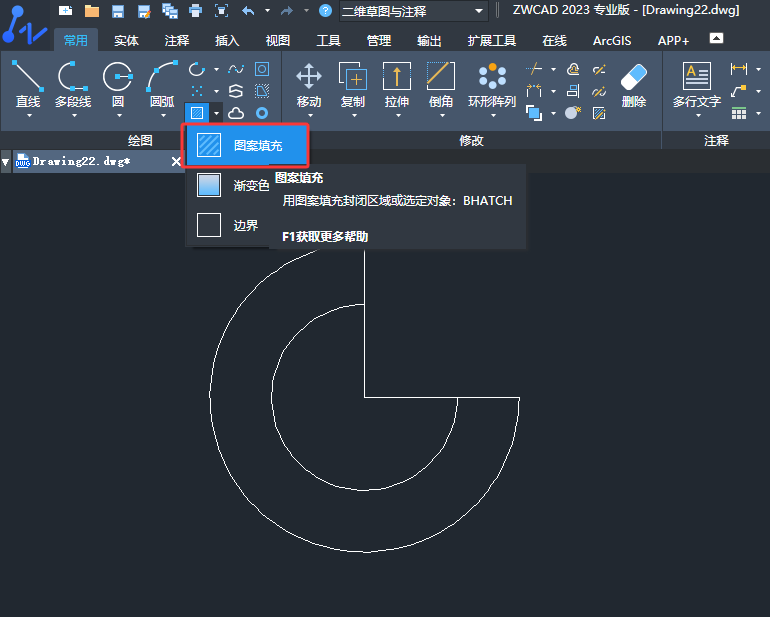The image size is (770, 617).
Task: Click the multileader icon
Action: pos(739,91)
